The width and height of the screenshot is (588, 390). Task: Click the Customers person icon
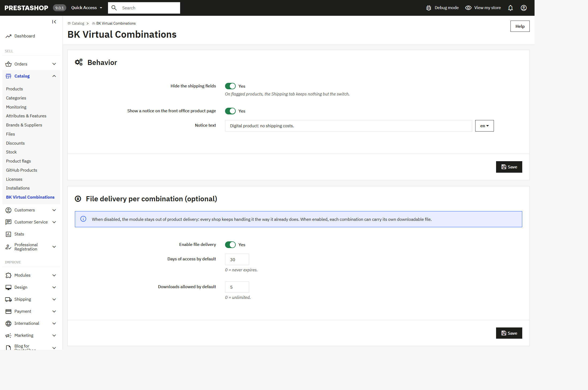click(x=9, y=210)
